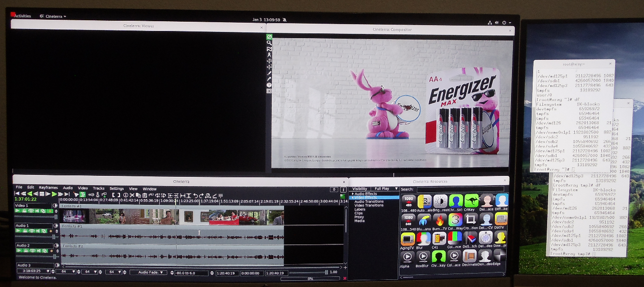
Task: Disarm the Video 1 track
Action: [25, 211]
